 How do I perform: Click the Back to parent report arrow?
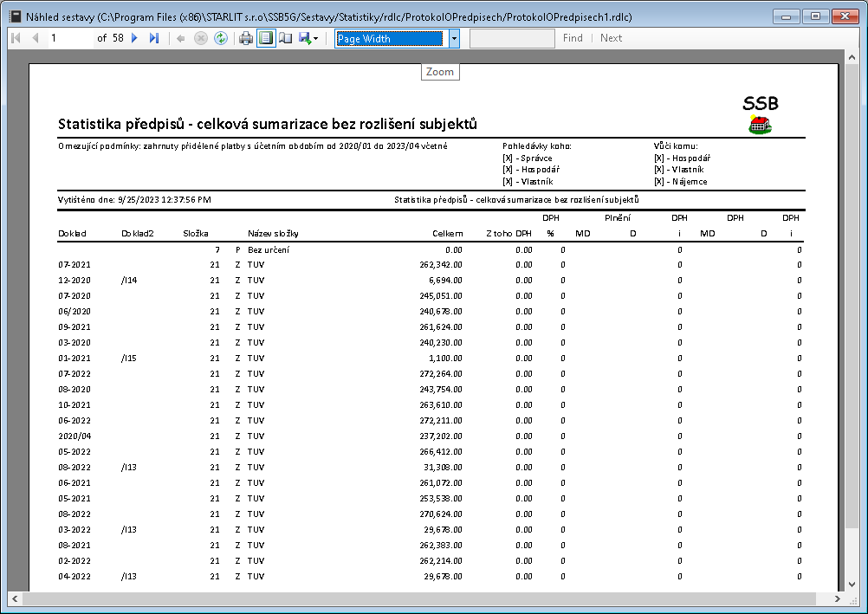coord(180,38)
